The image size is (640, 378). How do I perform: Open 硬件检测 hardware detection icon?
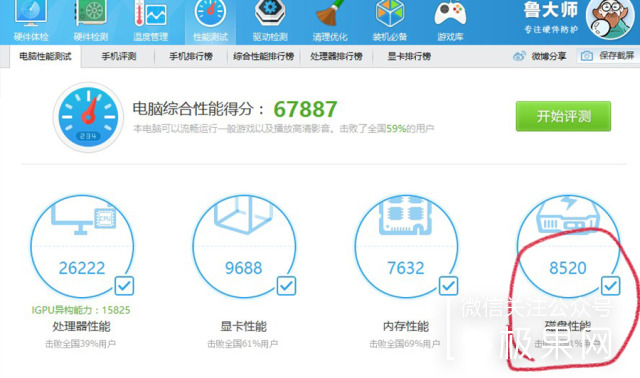(91, 21)
